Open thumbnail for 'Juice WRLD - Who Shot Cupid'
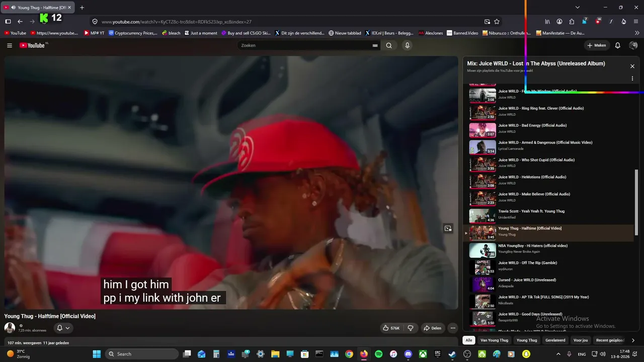The height and width of the screenshot is (362, 644). [482, 164]
